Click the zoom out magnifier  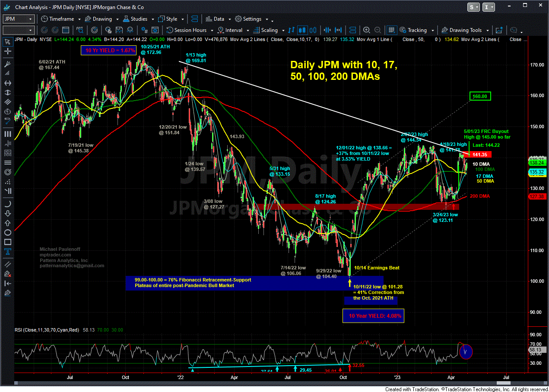377,30
